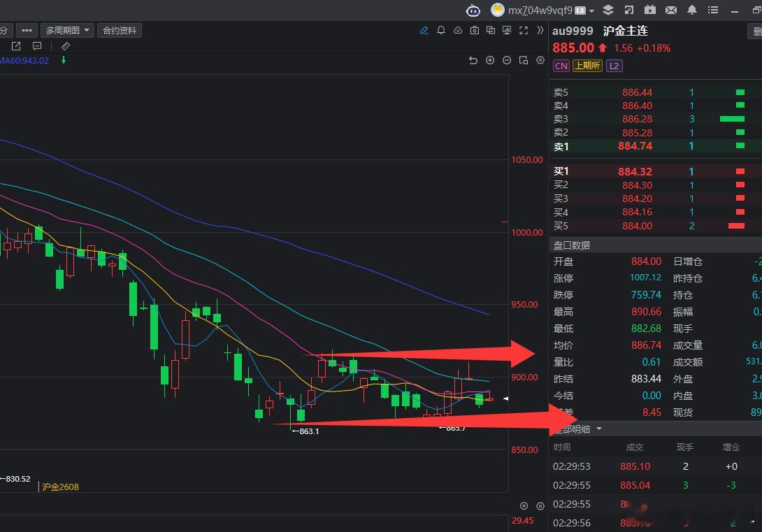Image resolution: width=762 pixels, height=532 pixels.
Task: Click the 沪金2608 contract label
Action: point(60,487)
